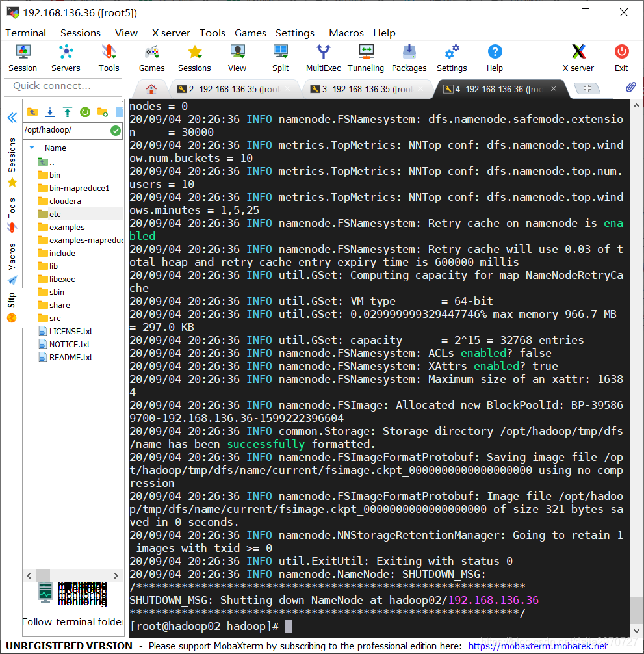Open the Settings gears toolbar icon

tap(452, 58)
